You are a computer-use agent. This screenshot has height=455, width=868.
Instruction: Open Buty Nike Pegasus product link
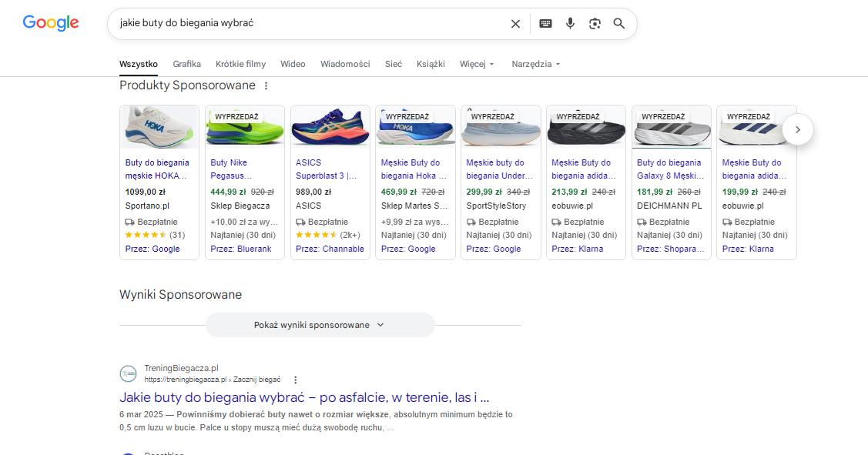[x=231, y=169]
